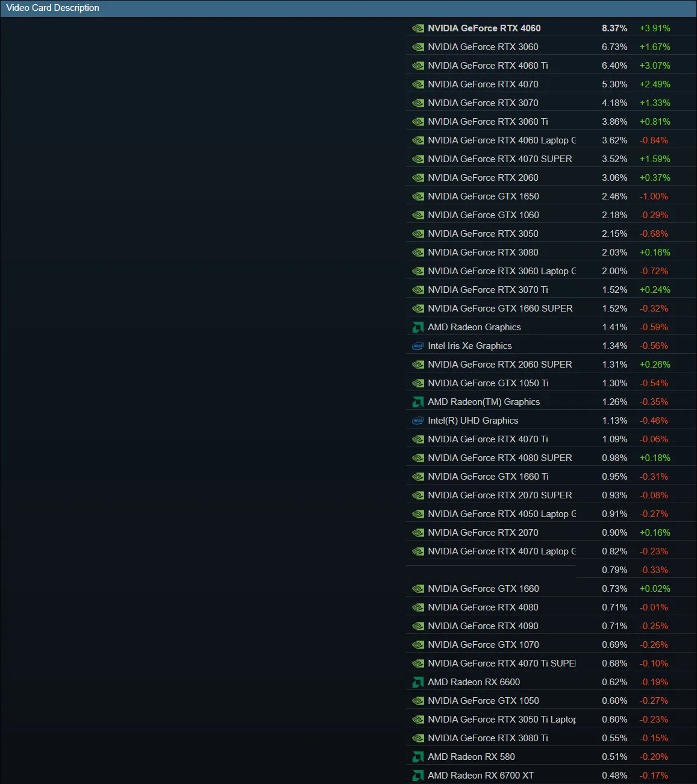Select NVIDIA GeForce RTX 2060 SUPER name
This screenshot has height=784, width=697.
pos(500,365)
